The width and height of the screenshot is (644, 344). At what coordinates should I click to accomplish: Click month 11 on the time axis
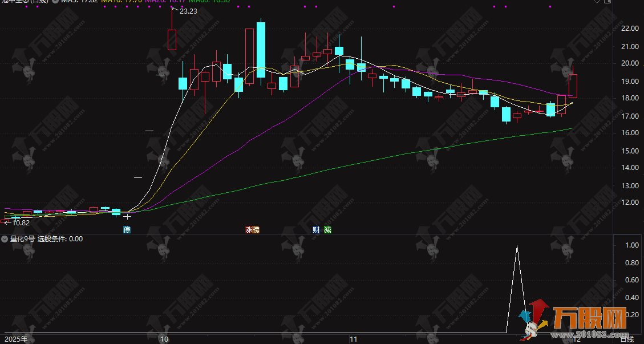click(353, 339)
